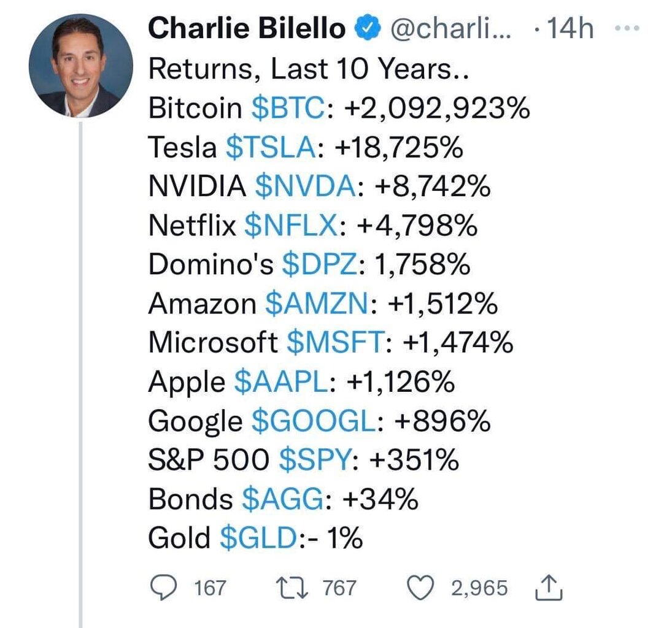The height and width of the screenshot is (628, 672).
Task: Click the reply speech bubble icon
Action: 164,588
